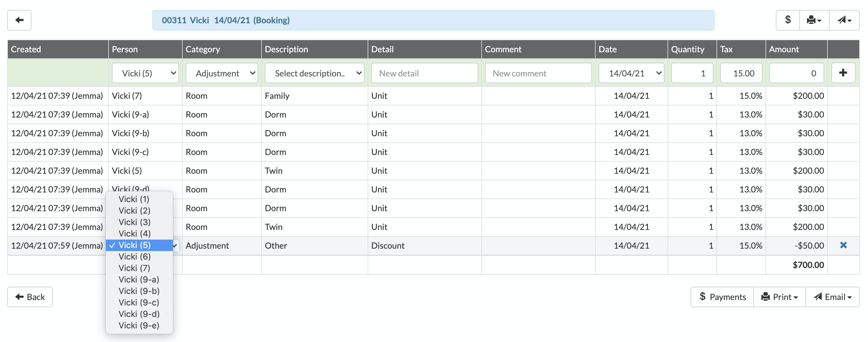Click the dollar payments icon at top right
Screen dimensions: 868x342
pos(788,20)
